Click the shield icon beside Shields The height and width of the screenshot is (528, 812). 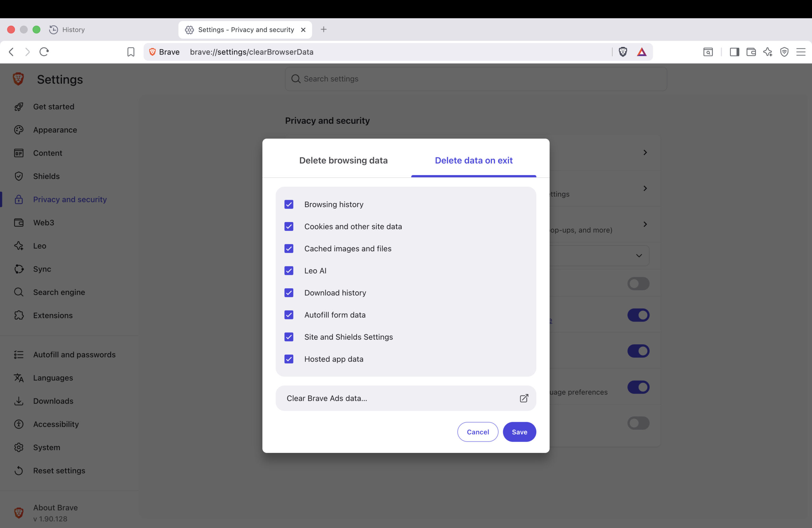[x=19, y=176]
